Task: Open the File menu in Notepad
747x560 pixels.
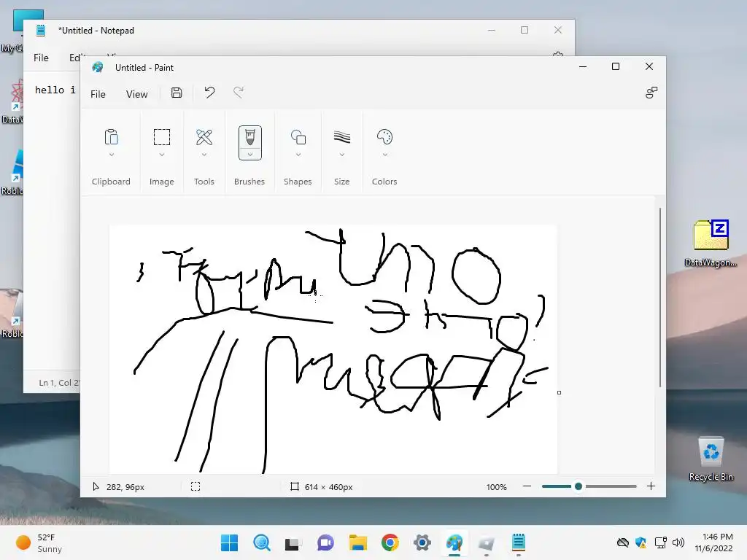Action: (x=41, y=58)
